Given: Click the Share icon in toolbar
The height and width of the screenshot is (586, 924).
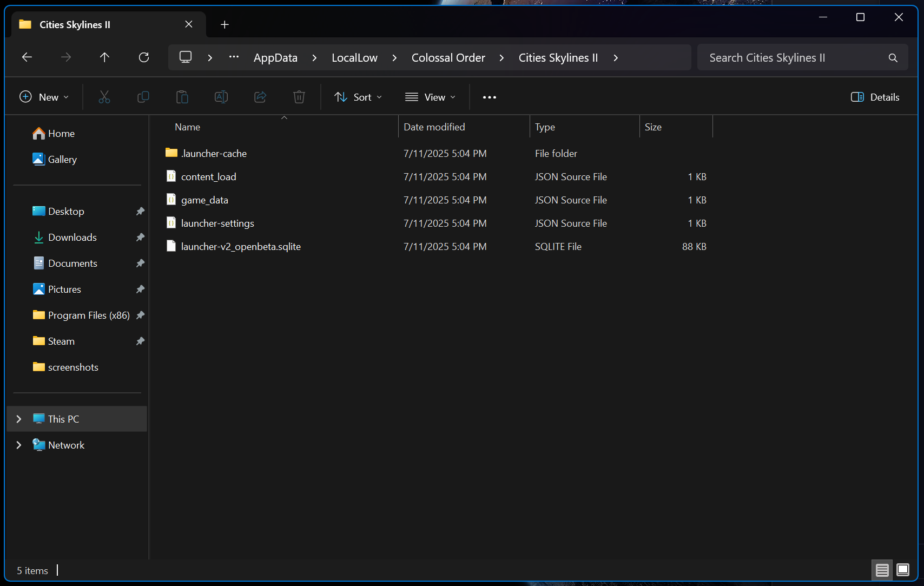Looking at the screenshot, I should click(260, 97).
